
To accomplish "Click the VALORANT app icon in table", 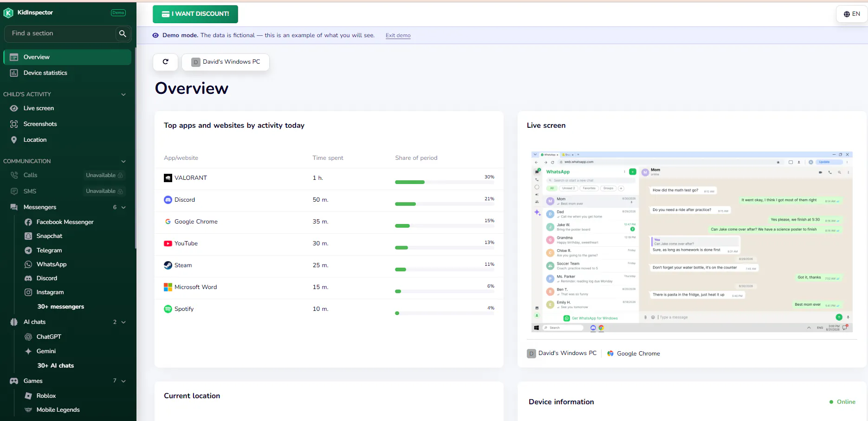I will (168, 178).
